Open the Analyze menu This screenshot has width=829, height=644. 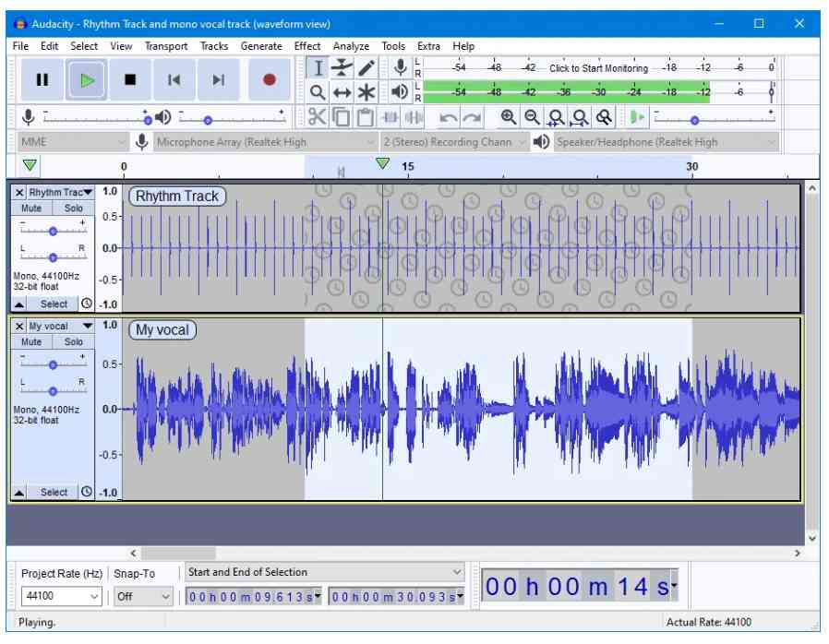(x=351, y=46)
